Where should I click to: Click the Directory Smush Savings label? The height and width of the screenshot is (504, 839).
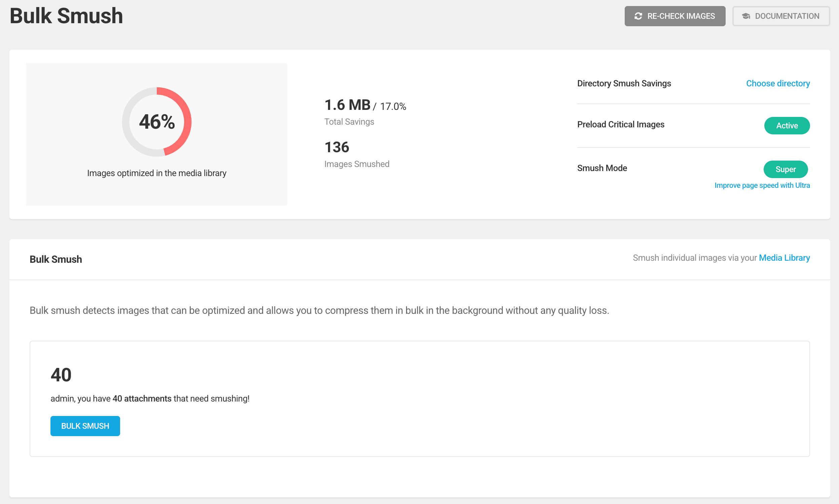click(624, 83)
